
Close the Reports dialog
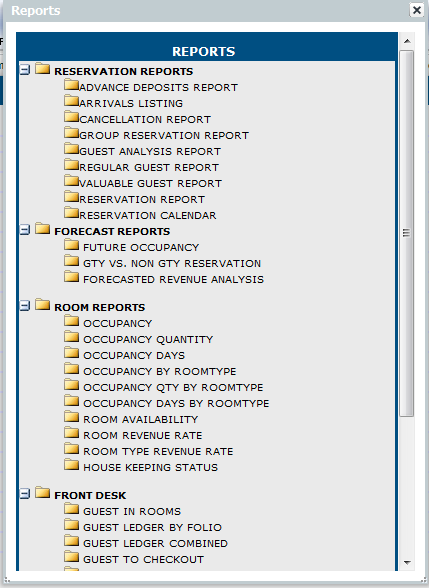417,10
